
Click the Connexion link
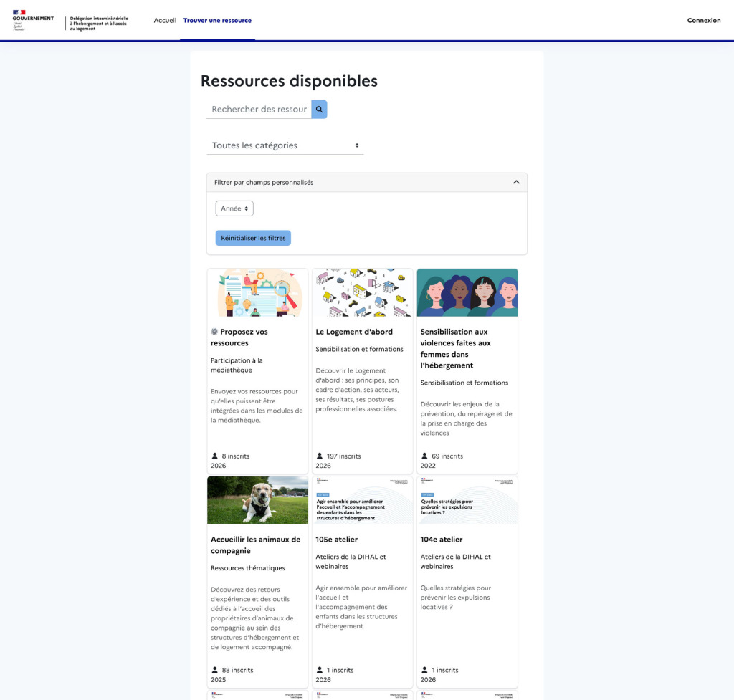pyautogui.click(x=704, y=20)
